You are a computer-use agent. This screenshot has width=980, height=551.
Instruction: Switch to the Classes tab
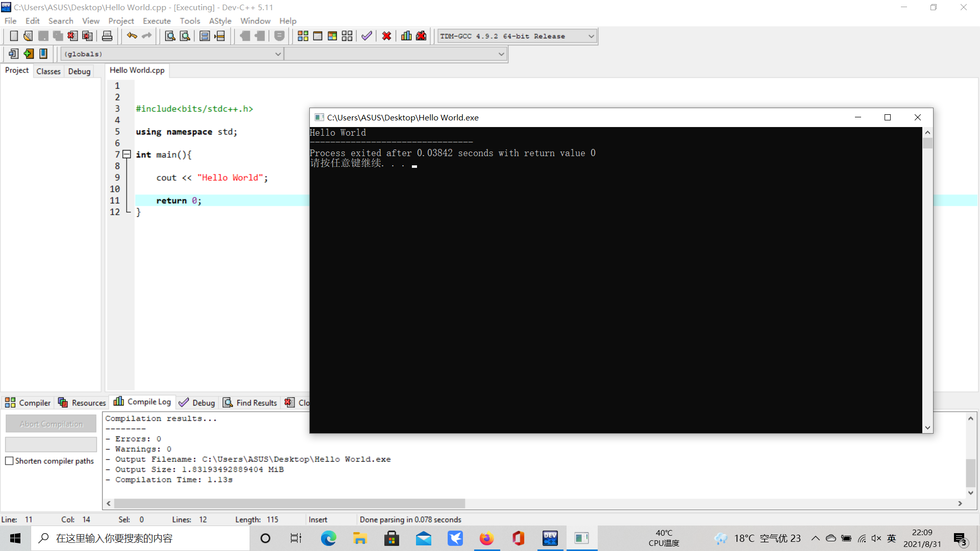click(48, 71)
